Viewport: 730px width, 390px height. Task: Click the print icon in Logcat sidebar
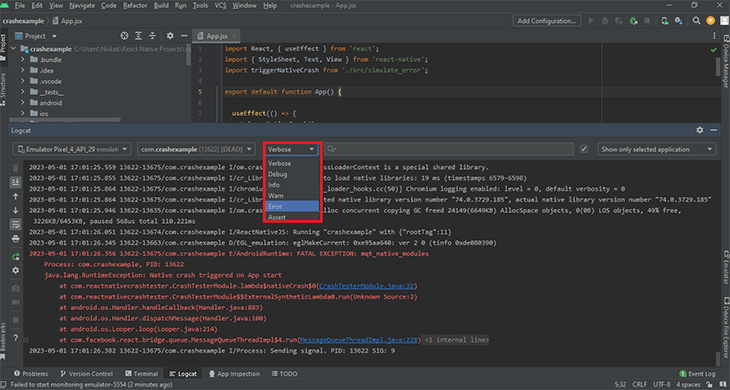16,239
